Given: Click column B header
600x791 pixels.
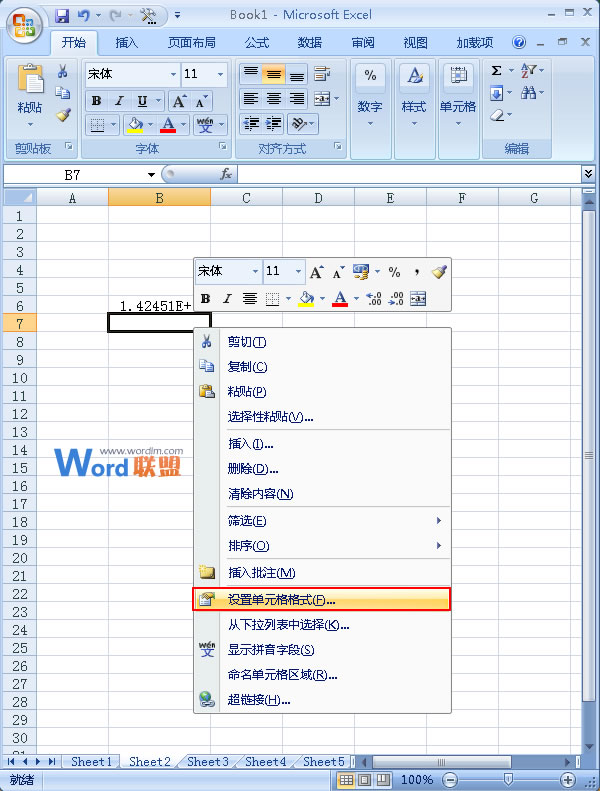Looking at the screenshot, I should pos(159,197).
